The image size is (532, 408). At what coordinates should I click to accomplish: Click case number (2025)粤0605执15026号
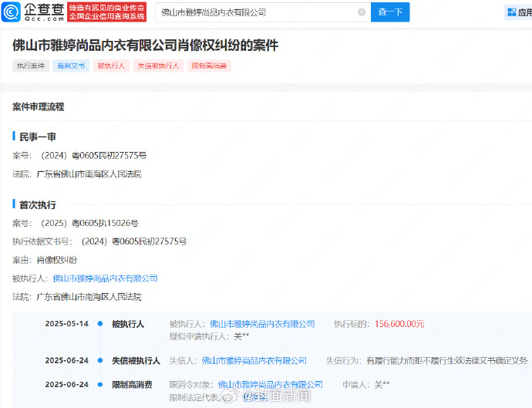point(90,223)
